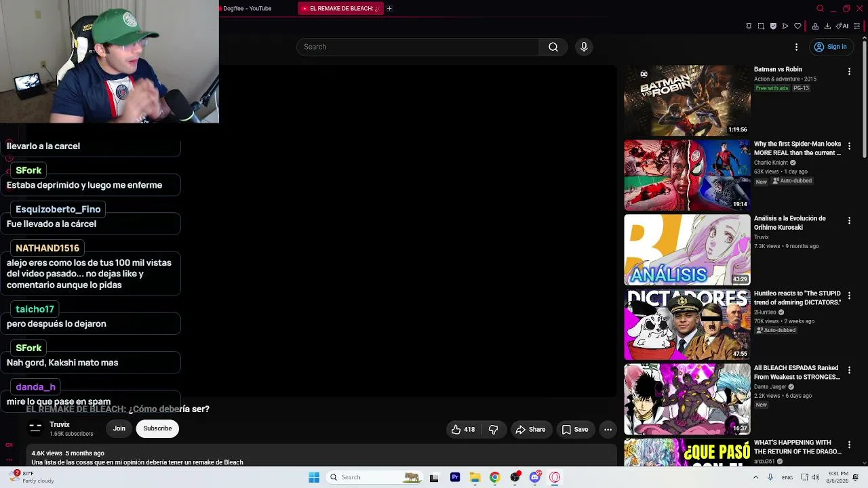Save the video to a playlist
The width and height of the screenshot is (868, 488).
(574, 429)
